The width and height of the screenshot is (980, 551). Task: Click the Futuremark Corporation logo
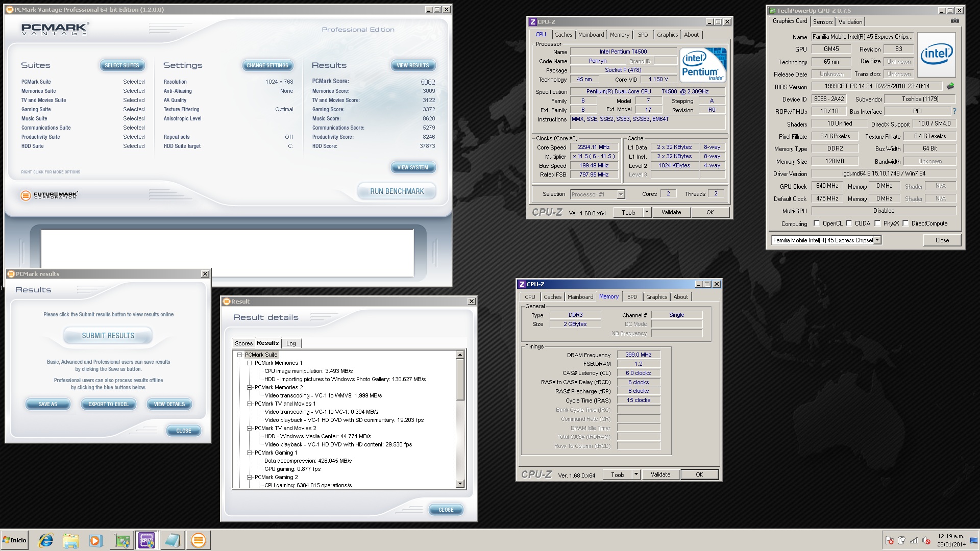tap(50, 195)
